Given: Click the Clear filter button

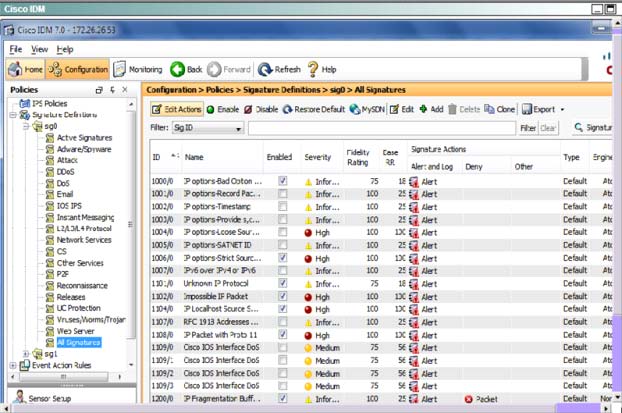Looking at the screenshot, I should point(548,128).
